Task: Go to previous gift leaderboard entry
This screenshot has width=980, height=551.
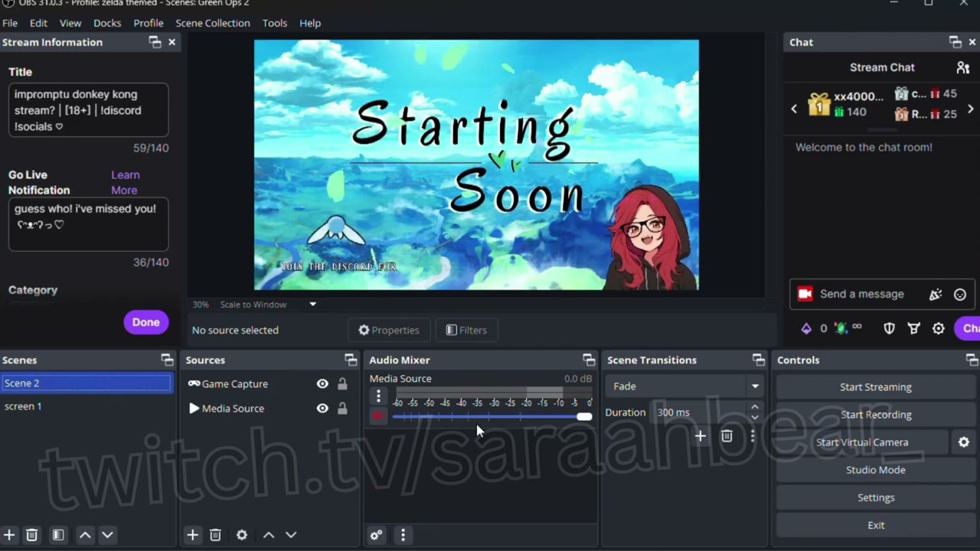Action: click(794, 109)
